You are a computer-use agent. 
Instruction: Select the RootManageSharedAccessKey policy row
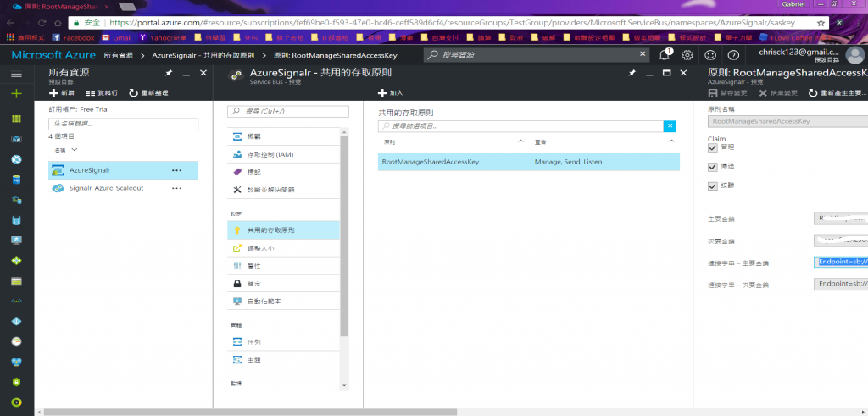(x=529, y=162)
